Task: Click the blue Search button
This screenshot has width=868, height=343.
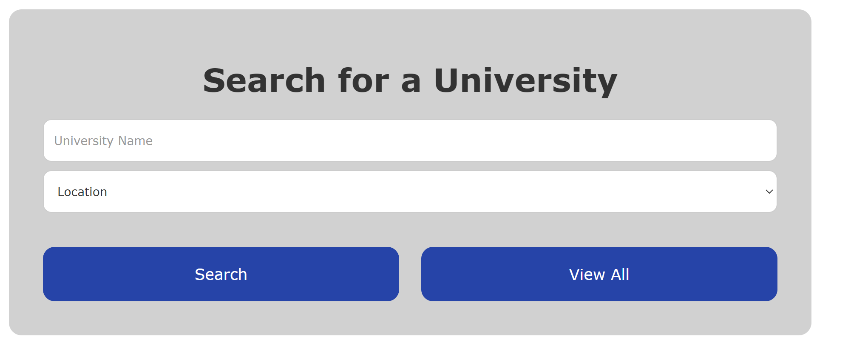Action: pos(221,274)
